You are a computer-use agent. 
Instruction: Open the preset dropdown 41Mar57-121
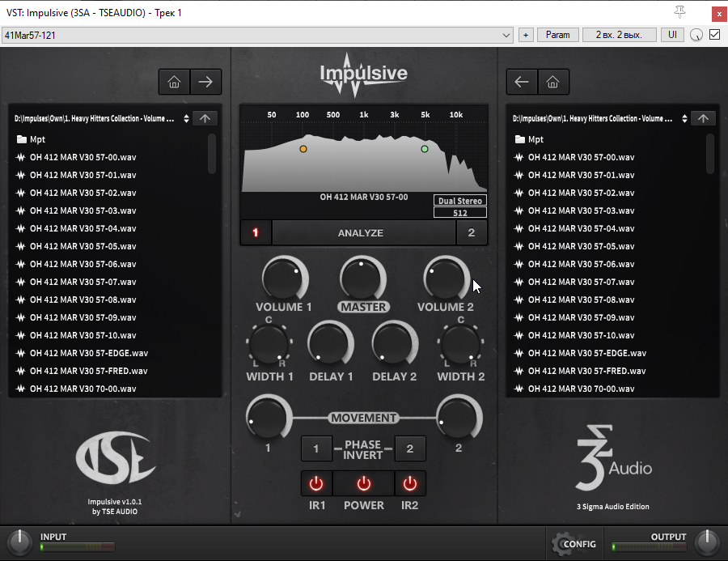point(257,36)
